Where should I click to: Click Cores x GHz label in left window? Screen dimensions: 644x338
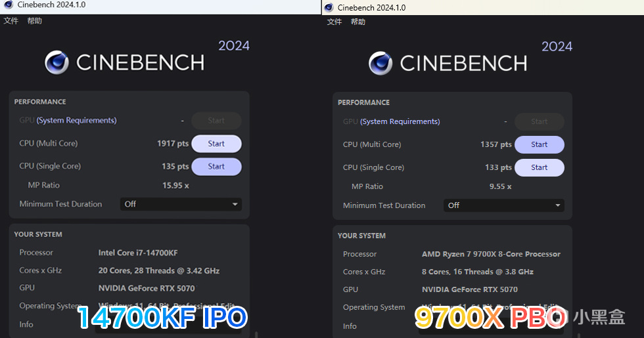point(41,270)
